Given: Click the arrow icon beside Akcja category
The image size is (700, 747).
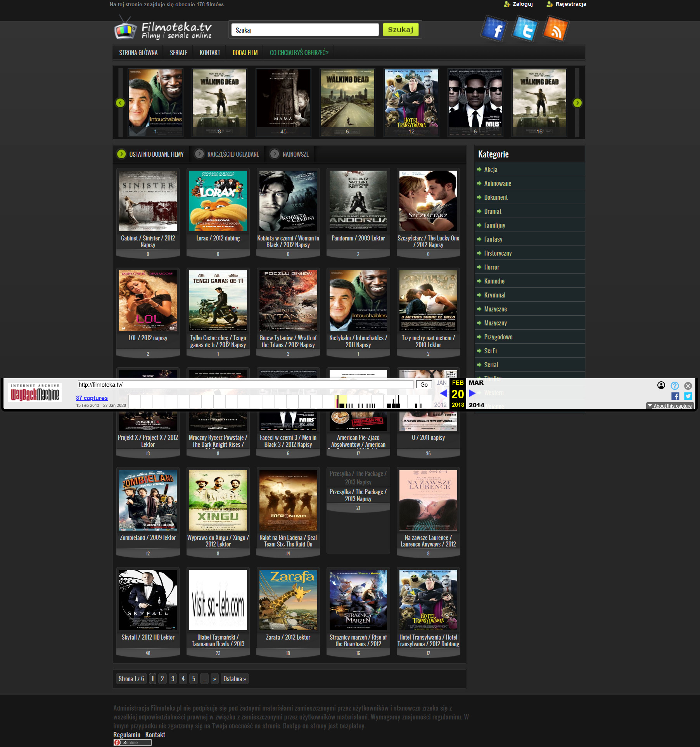Looking at the screenshot, I should 479,169.
